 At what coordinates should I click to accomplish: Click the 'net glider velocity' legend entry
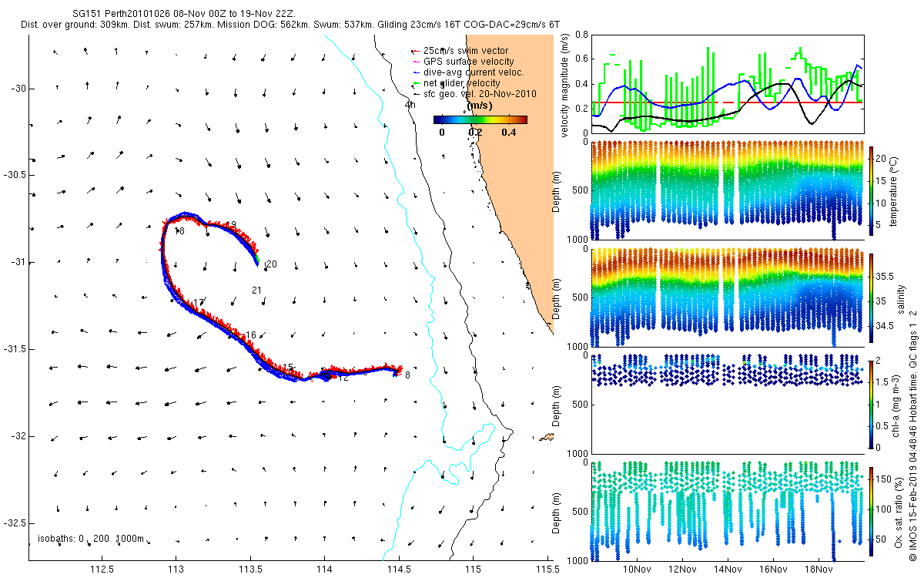pyautogui.click(x=462, y=83)
